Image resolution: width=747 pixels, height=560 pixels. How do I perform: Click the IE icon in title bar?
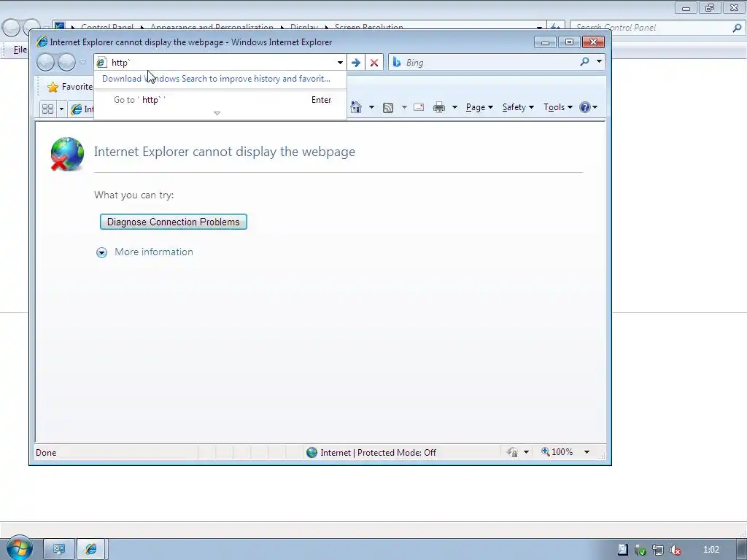[x=42, y=42]
